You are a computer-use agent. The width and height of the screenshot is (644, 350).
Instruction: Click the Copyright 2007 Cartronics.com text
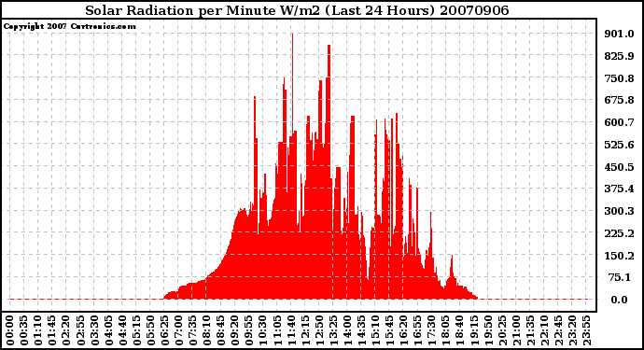pos(69,26)
